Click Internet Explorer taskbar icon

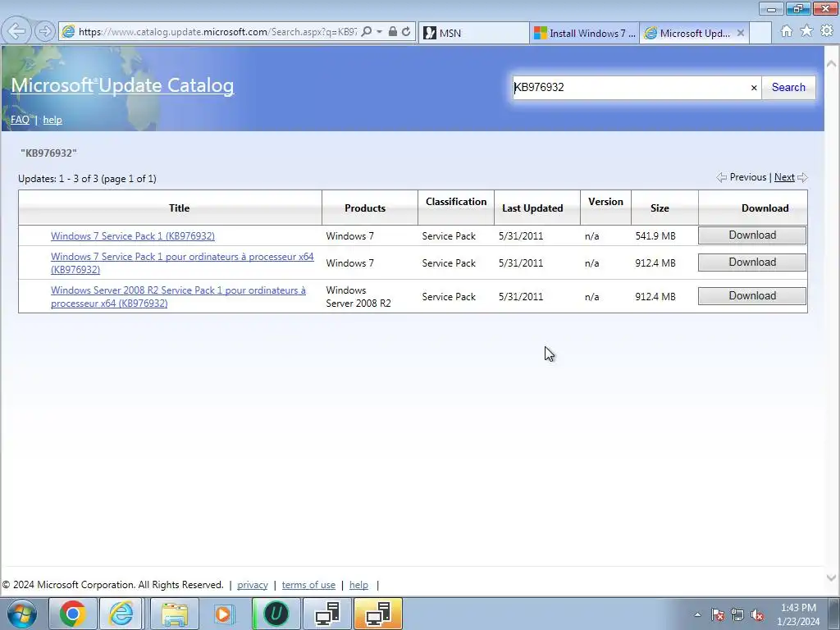[121, 614]
